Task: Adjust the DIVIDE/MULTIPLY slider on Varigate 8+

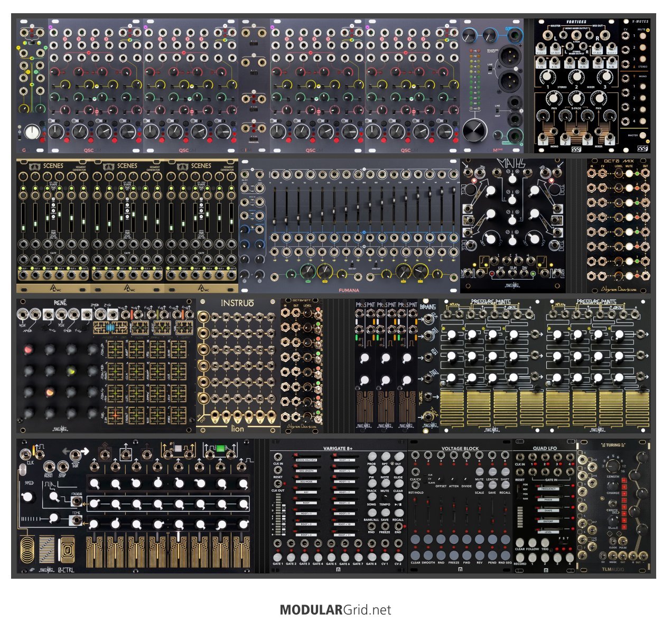Action: click(306, 457)
